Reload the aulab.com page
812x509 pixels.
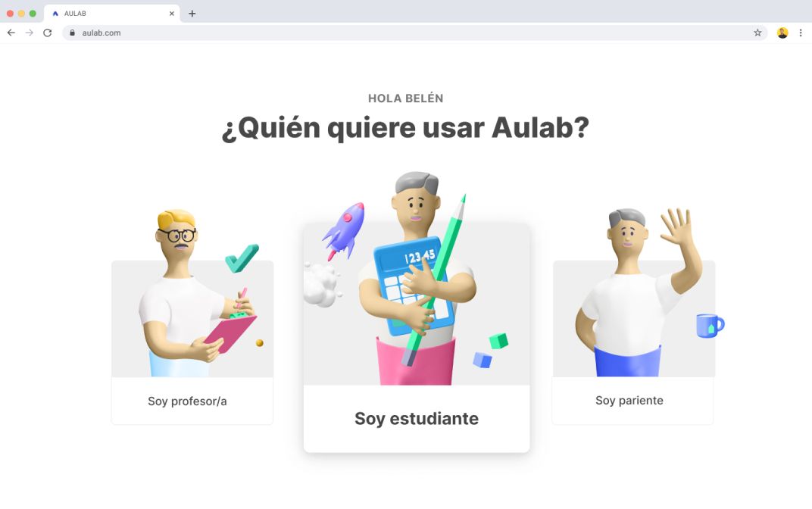48,33
